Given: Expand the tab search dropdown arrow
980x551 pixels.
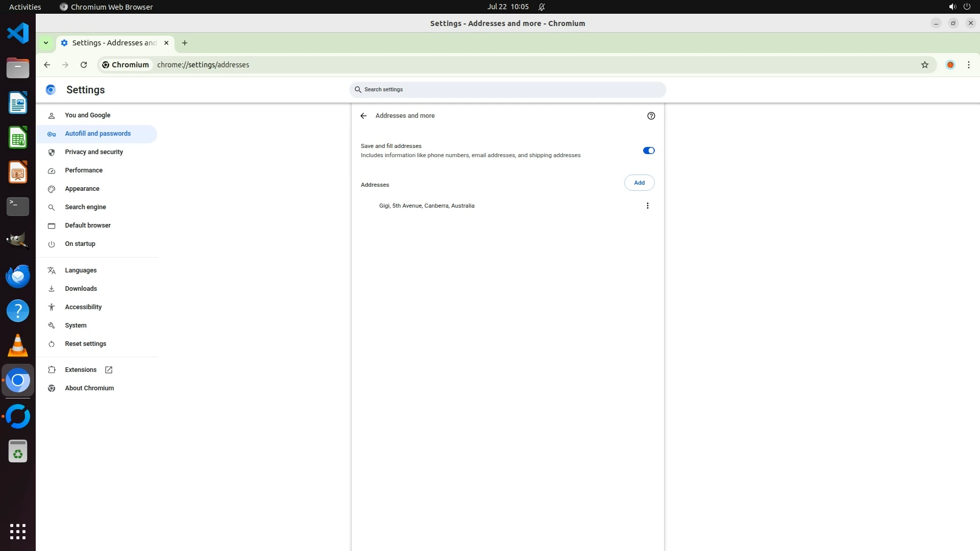Looking at the screenshot, I should pos(46,43).
